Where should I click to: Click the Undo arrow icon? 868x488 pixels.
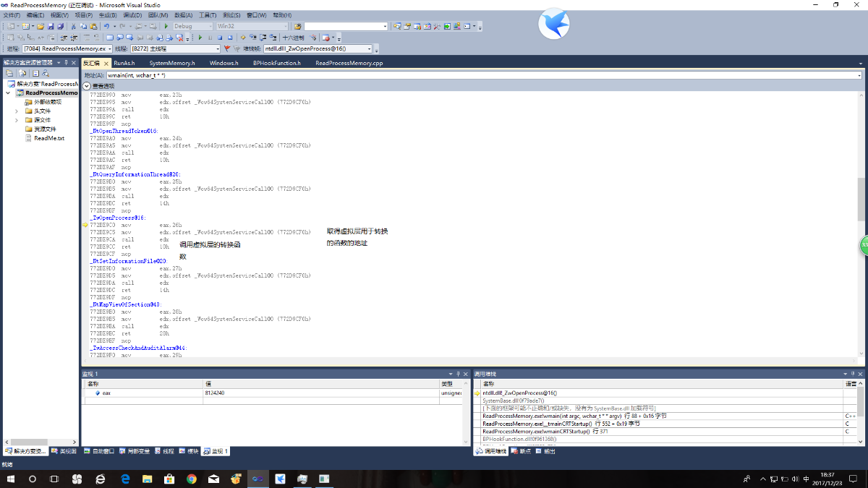pyautogui.click(x=106, y=26)
